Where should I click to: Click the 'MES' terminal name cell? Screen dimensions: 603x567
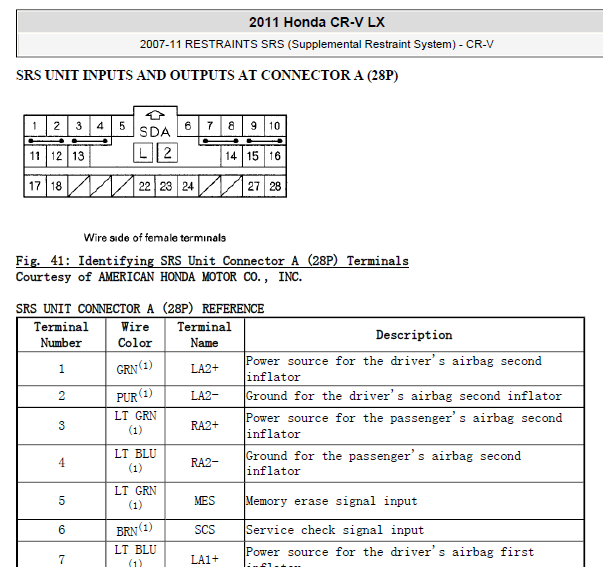[205, 501]
